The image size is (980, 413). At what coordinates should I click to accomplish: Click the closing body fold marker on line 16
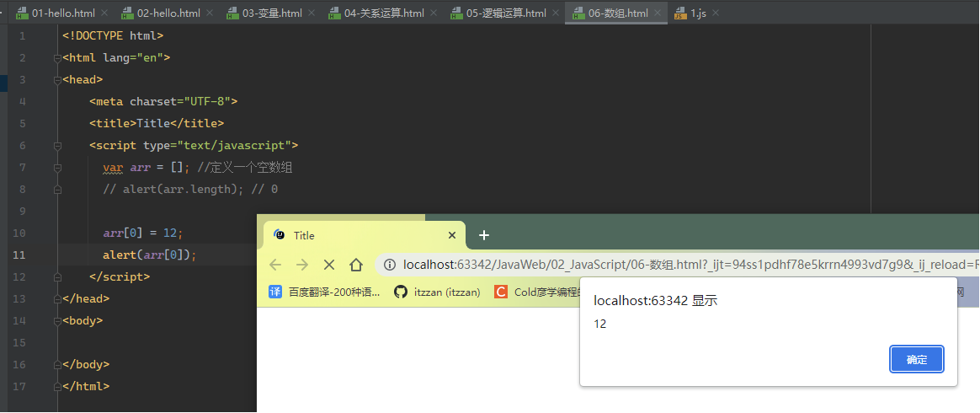click(x=57, y=364)
